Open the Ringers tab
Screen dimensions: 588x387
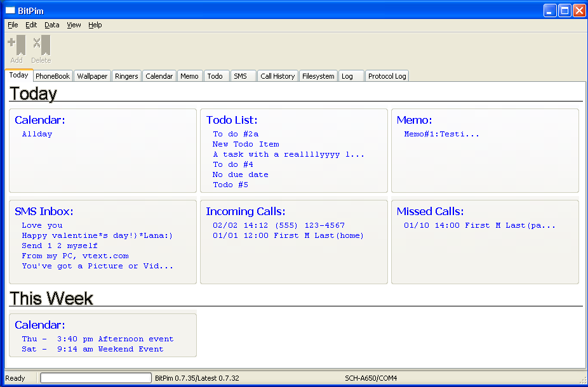tap(126, 76)
